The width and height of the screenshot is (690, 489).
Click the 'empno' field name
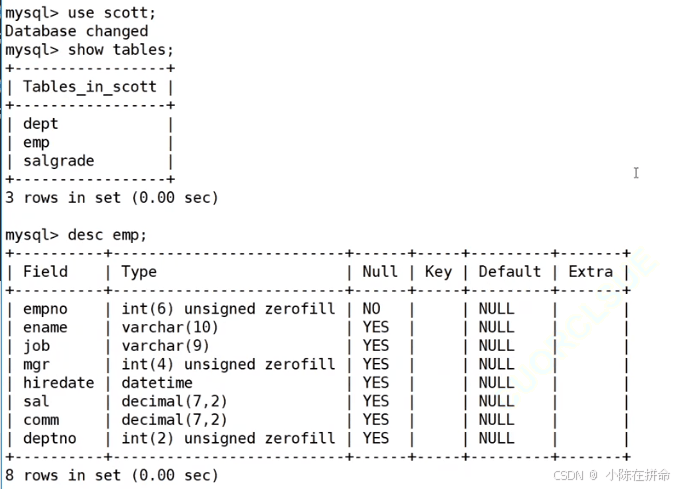pos(45,309)
